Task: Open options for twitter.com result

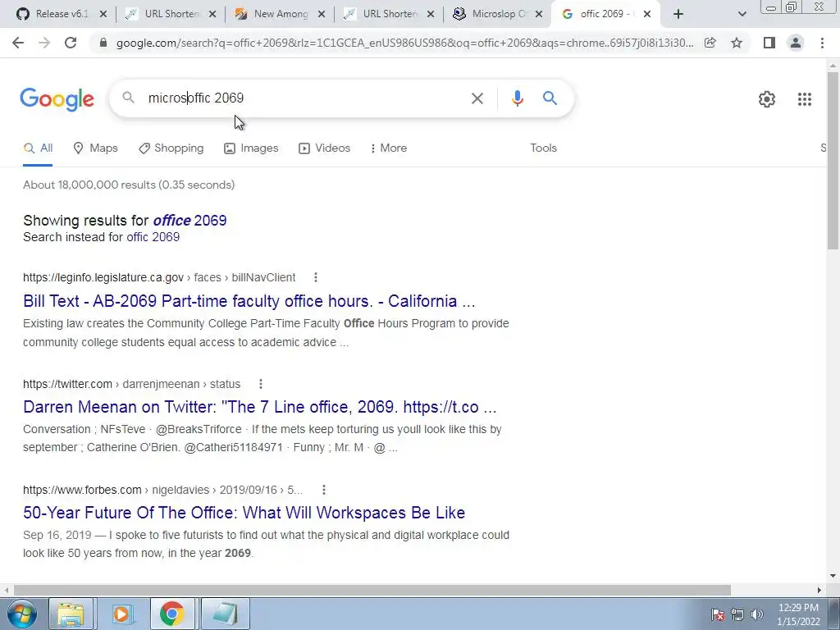Action: click(260, 384)
